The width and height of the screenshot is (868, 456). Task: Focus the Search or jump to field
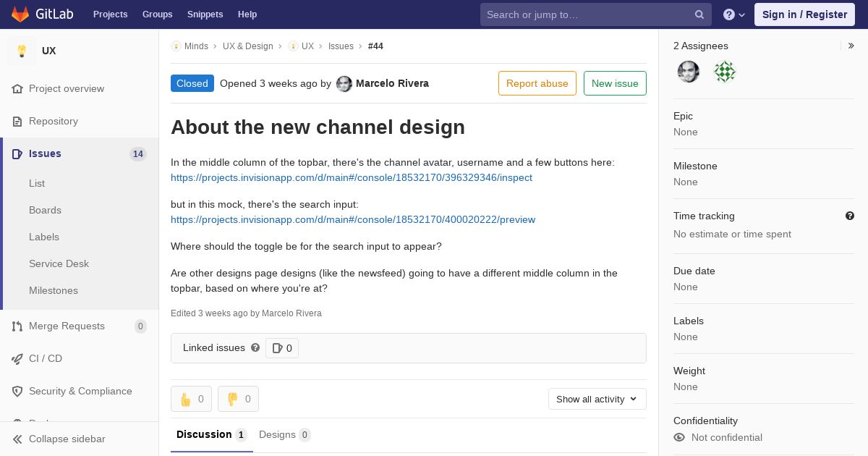pos(596,14)
